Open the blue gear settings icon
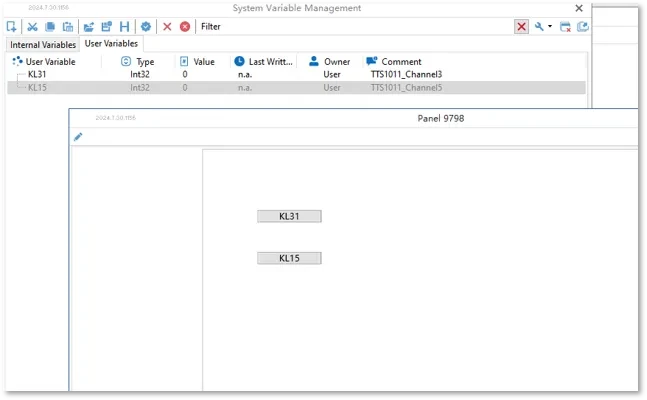 click(x=146, y=26)
